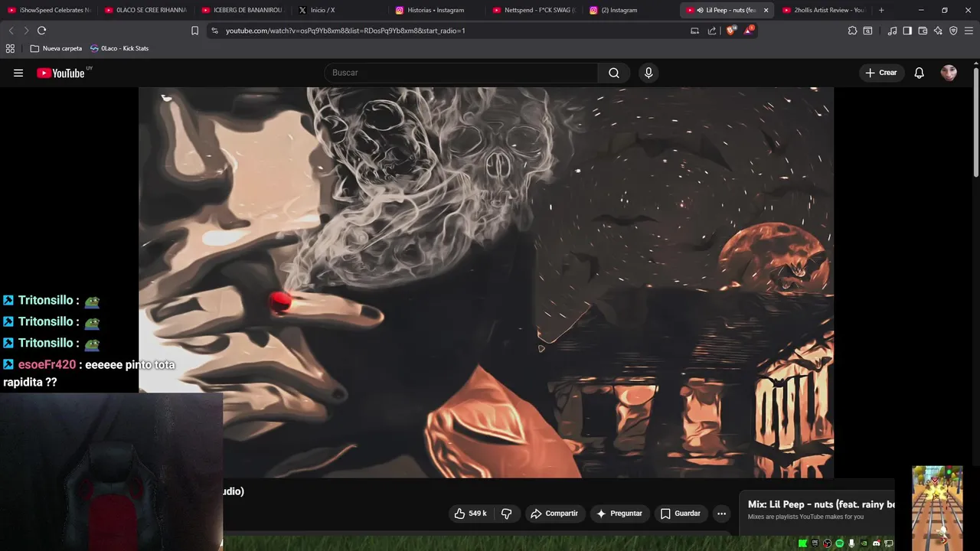
Task: Bookmark this page with bookmark icon
Action: point(194,31)
